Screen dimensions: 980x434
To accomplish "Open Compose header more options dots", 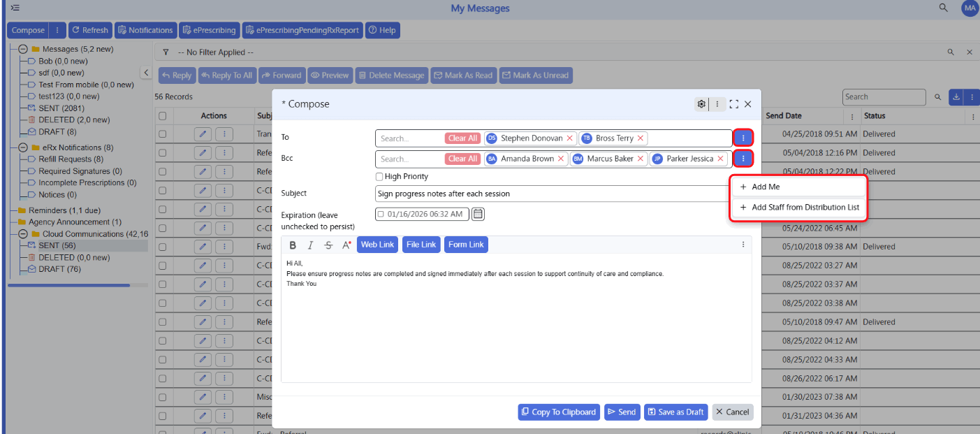I will [717, 104].
